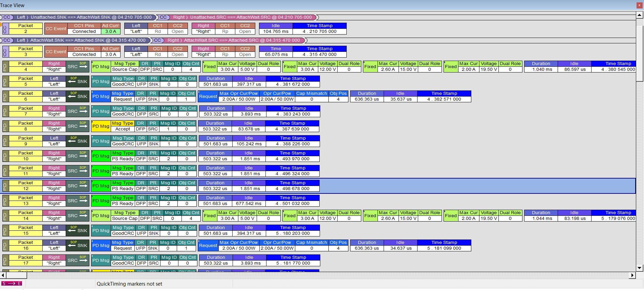
Task: Click the row marker icon beside Packet 12
Action: [x=5, y=186]
